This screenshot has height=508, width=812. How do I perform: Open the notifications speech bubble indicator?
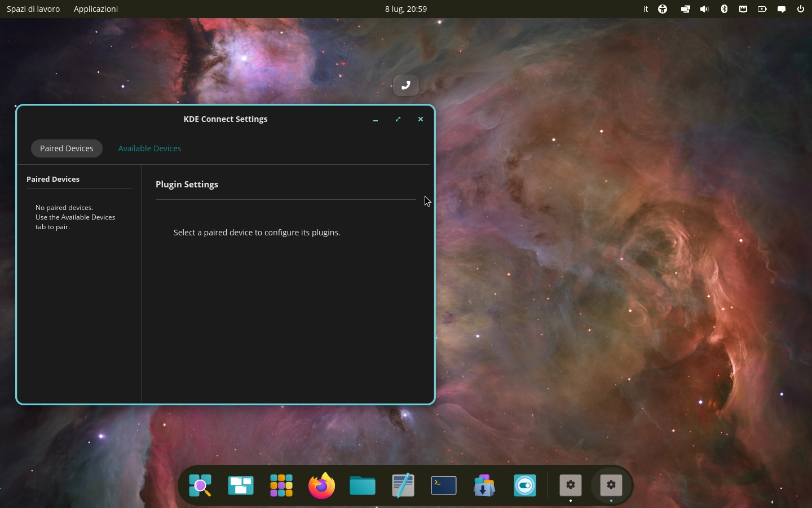[x=782, y=9]
